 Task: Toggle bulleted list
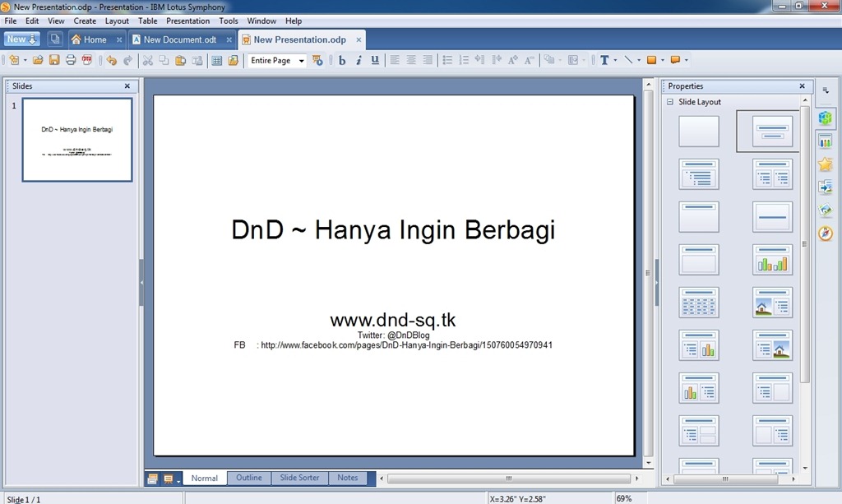pyautogui.click(x=447, y=60)
